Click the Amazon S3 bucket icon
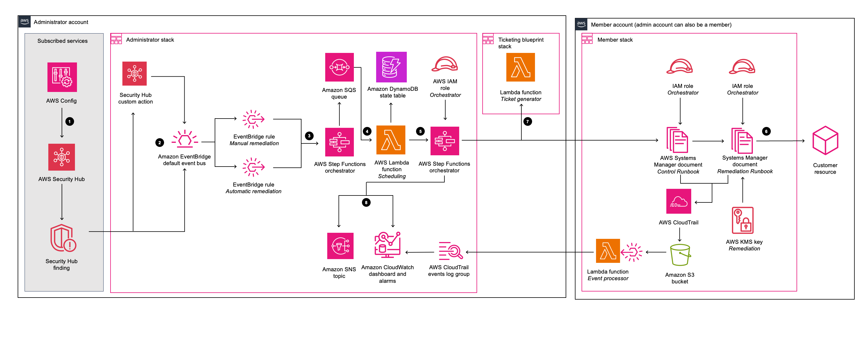This screenshot has height=347, width=868. tap(680, 255)
